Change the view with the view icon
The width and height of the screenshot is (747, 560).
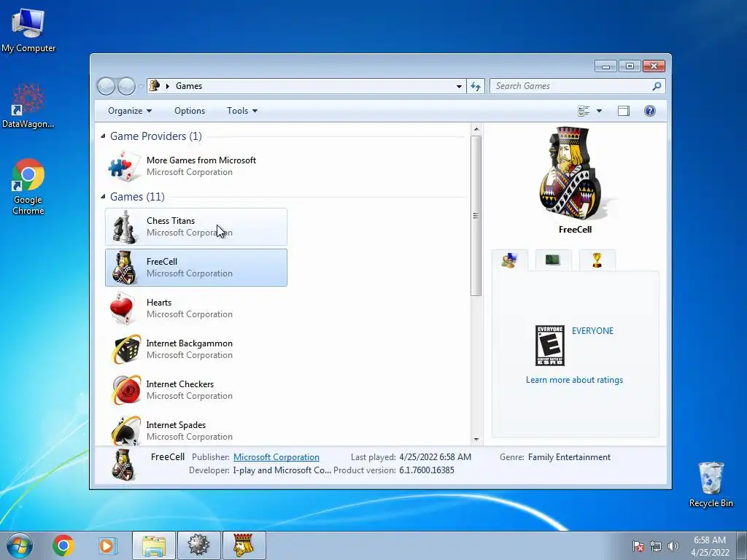[584, 111]
